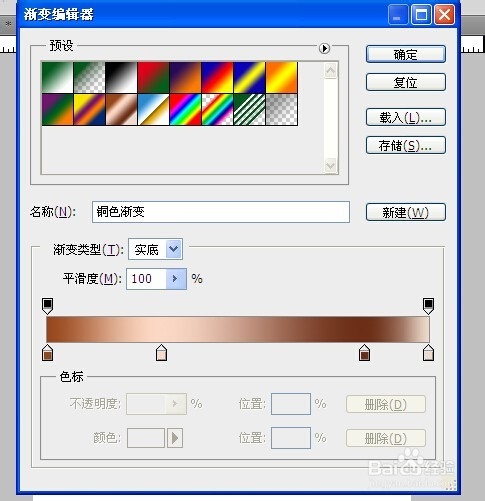Choose orange-yellow-orange gradient preset

click(x=282, y=77)
